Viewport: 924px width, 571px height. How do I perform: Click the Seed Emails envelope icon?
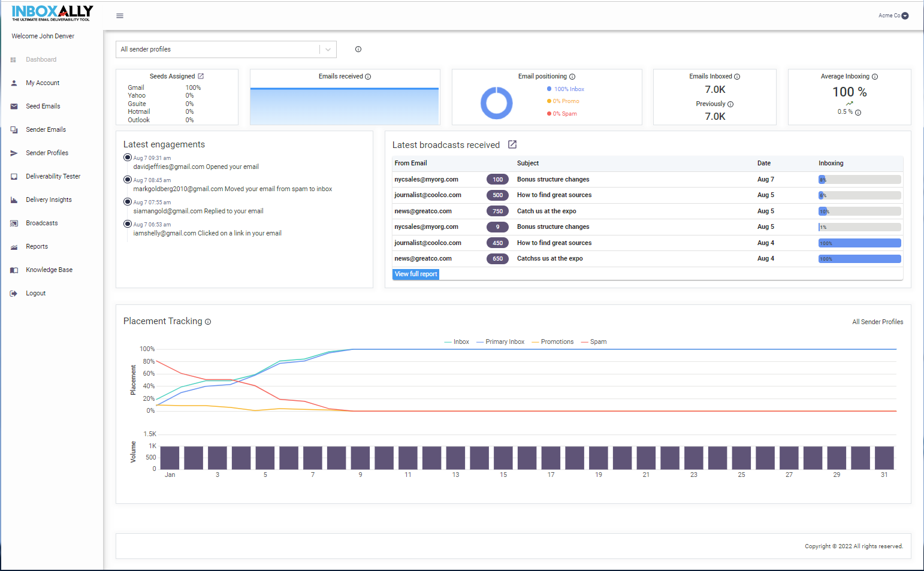(x=13, y=106)
